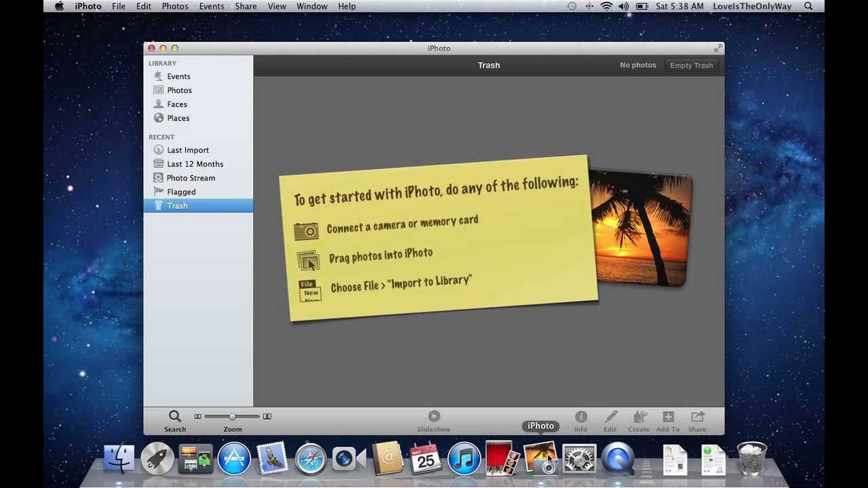Click the Search magnifier in toolbar
Screen dimensions: 868x488
[x=175, y=417]
